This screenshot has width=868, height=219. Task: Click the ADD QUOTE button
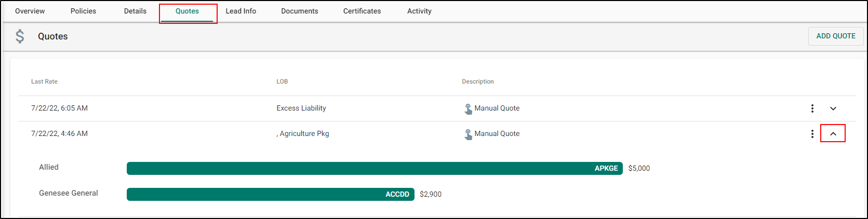[x=836, y=36]
